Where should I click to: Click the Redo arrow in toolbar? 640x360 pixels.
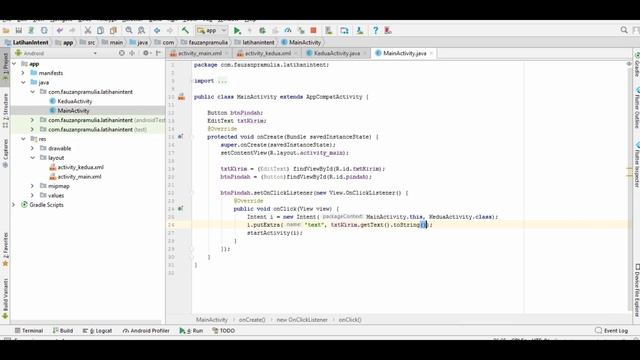[72, 31]
